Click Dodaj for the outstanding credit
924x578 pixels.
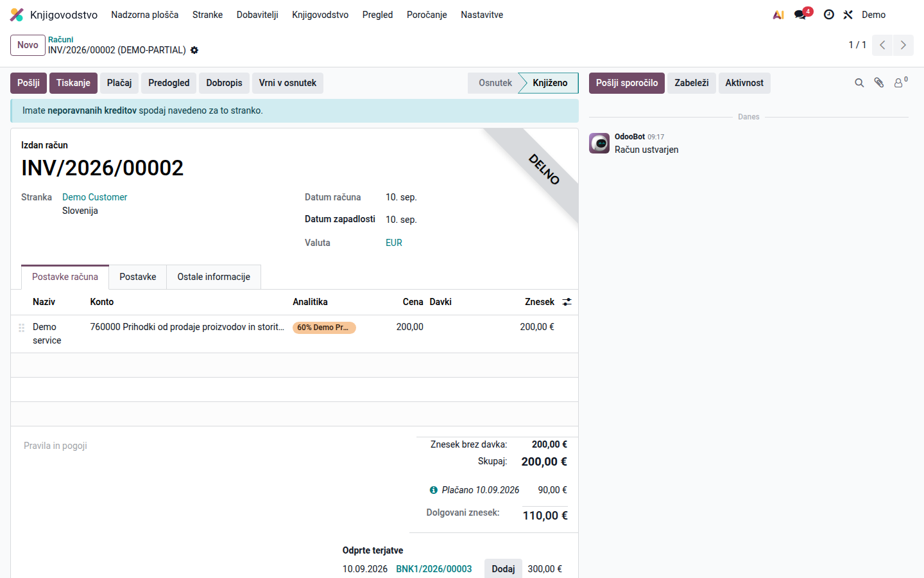[503, 569]
